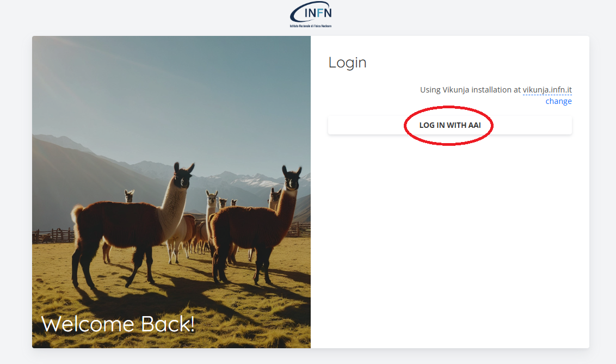Click the llama welcome image
The height and width of the screenshot is (364, 616).
click(171, 192)
